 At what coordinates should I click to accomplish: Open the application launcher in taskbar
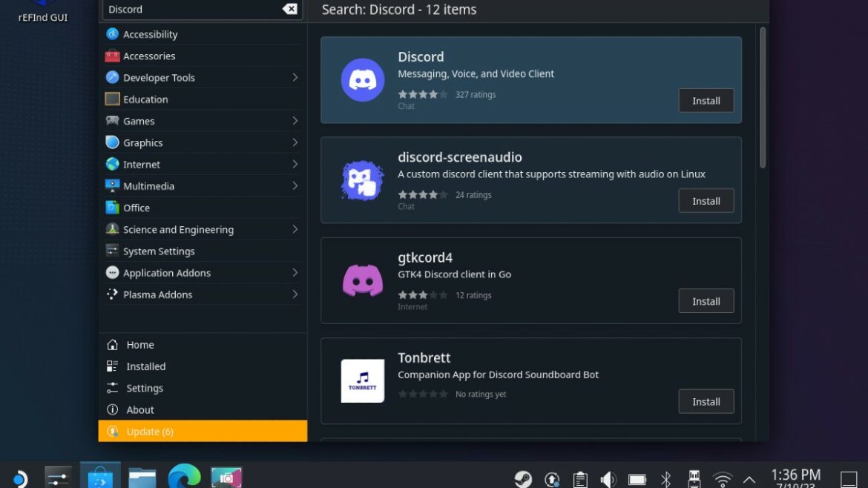(x=19, y=478)
